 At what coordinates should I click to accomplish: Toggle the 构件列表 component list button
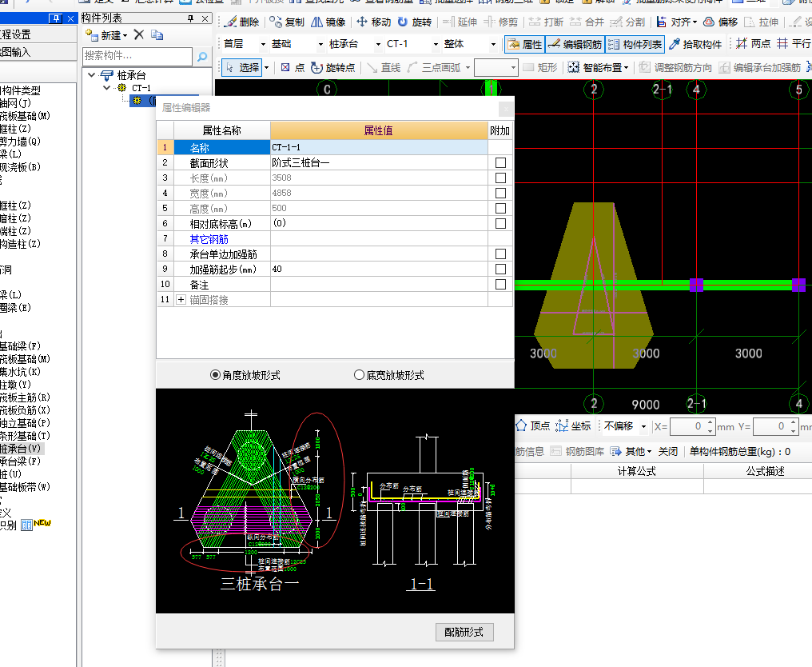pos(635,44)
